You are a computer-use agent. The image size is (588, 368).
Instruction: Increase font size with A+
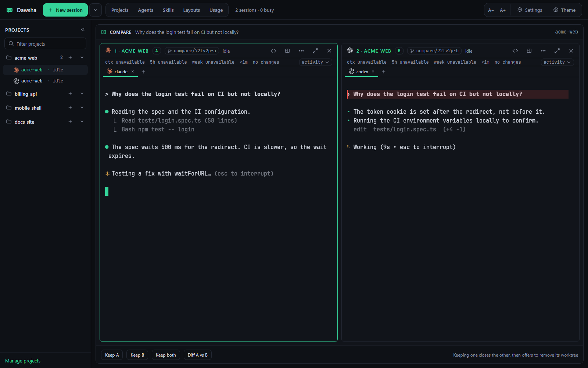[x=503, y=10]
